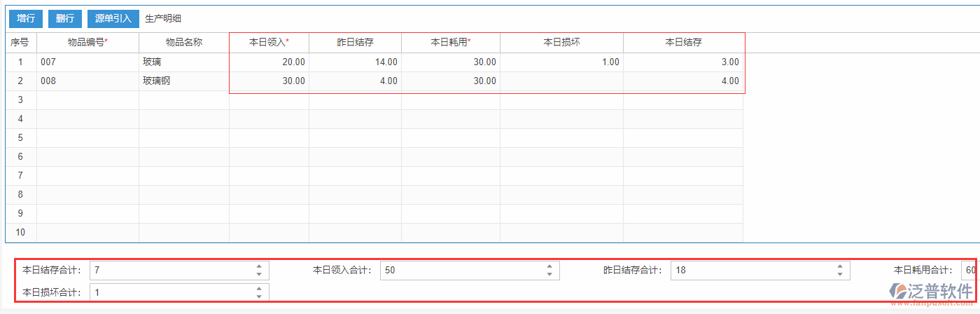This screenshot has width=980, height=314.
Task: Focus the 本日领入合计 input field
Action: pyautogui.click(x=470, y=271)
